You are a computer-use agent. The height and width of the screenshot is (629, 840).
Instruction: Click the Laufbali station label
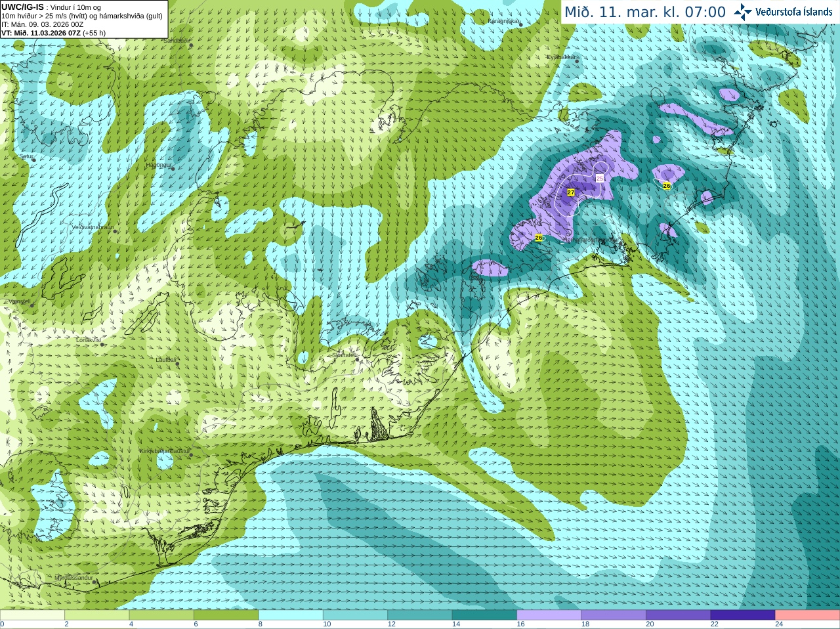click(x=165, y=360)
